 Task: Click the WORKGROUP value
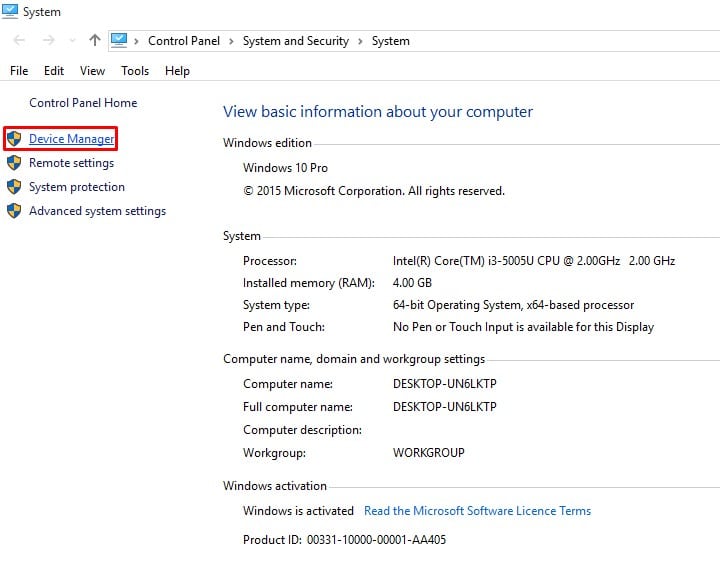coord(428,453)
